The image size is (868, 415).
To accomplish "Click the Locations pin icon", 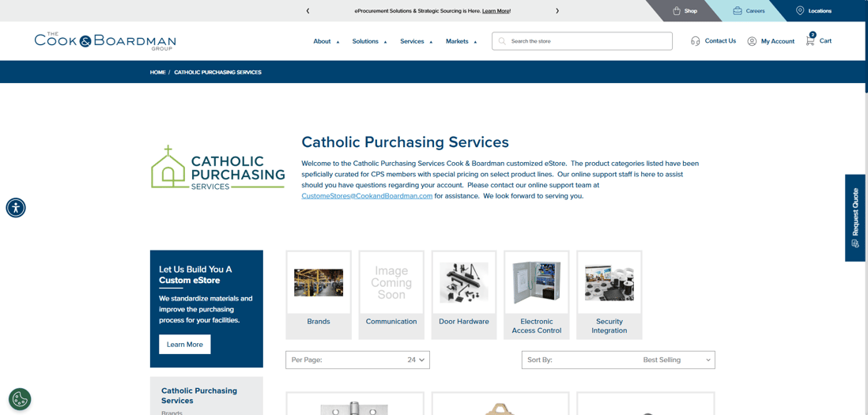I will (800, 11).
